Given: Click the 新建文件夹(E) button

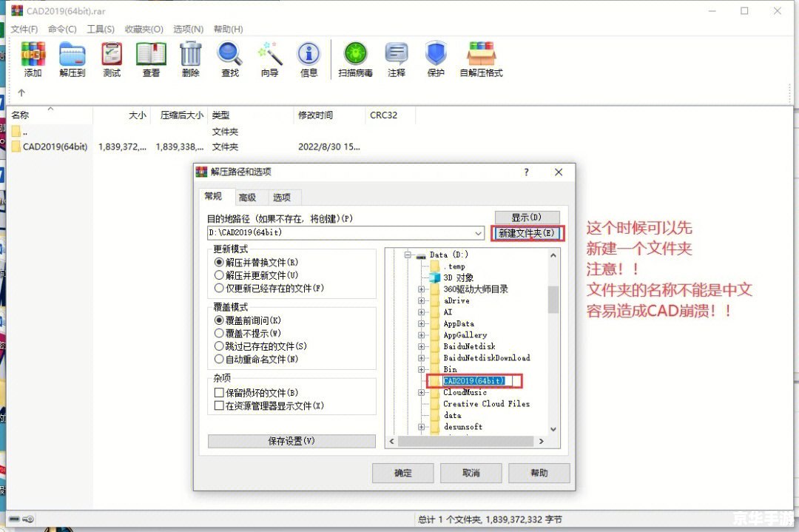Looking at the screenshot, I should [527, 233].
